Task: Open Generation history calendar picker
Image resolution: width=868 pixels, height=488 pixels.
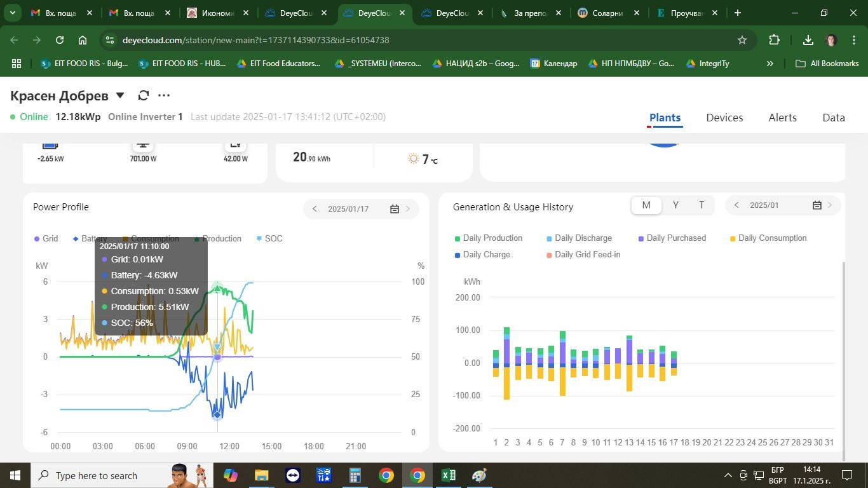Action: [817, 205]
